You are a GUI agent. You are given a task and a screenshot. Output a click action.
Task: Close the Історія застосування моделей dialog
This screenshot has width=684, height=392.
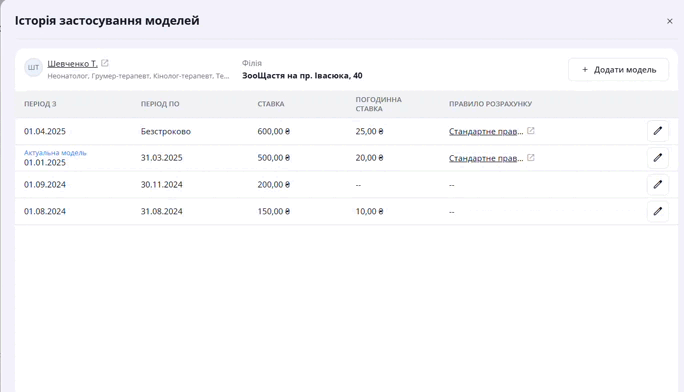[670, 21]
